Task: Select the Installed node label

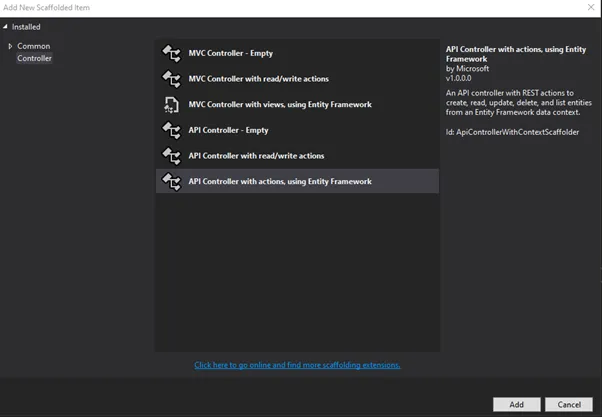Action: tap(26, 27)
